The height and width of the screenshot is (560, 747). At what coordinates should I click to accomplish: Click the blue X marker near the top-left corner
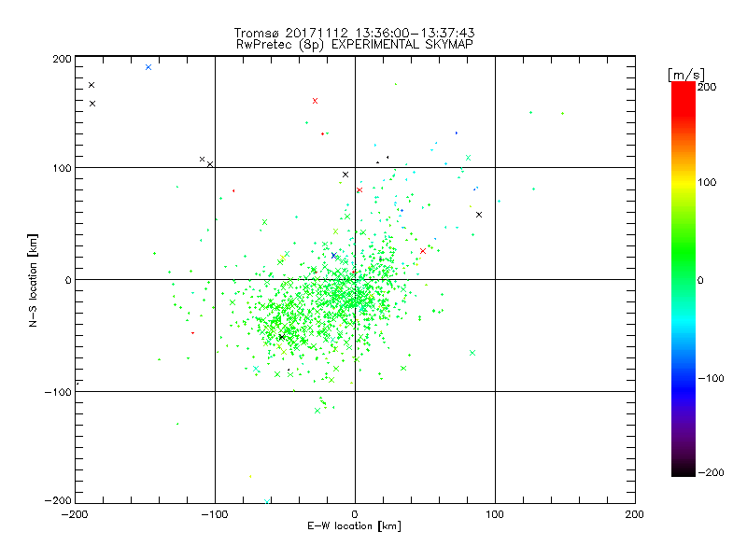pos(148,67)
